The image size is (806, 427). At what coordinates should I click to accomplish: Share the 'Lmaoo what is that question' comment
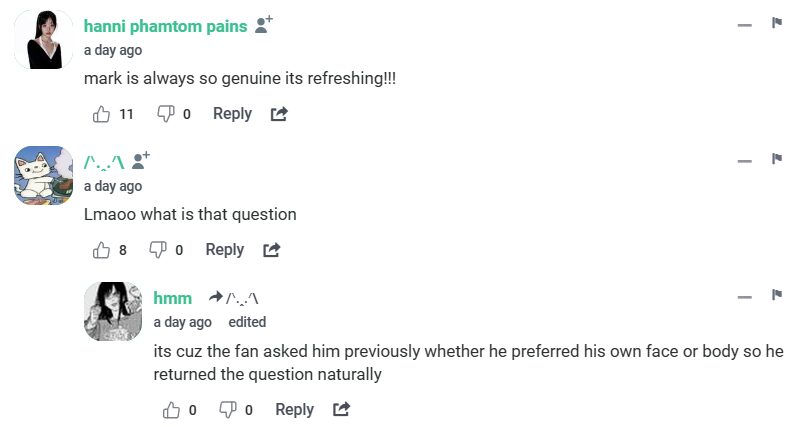pyautogui.click(x=271, y=250)
